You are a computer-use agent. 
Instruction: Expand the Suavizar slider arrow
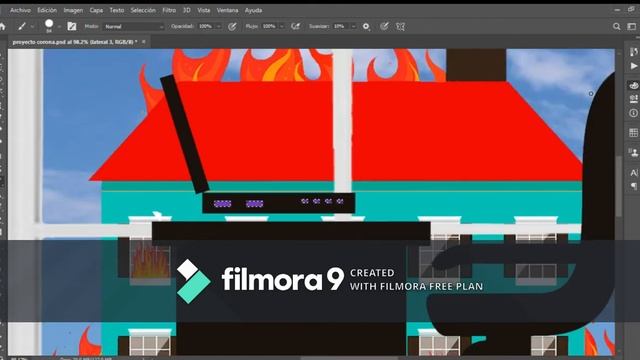353,27
